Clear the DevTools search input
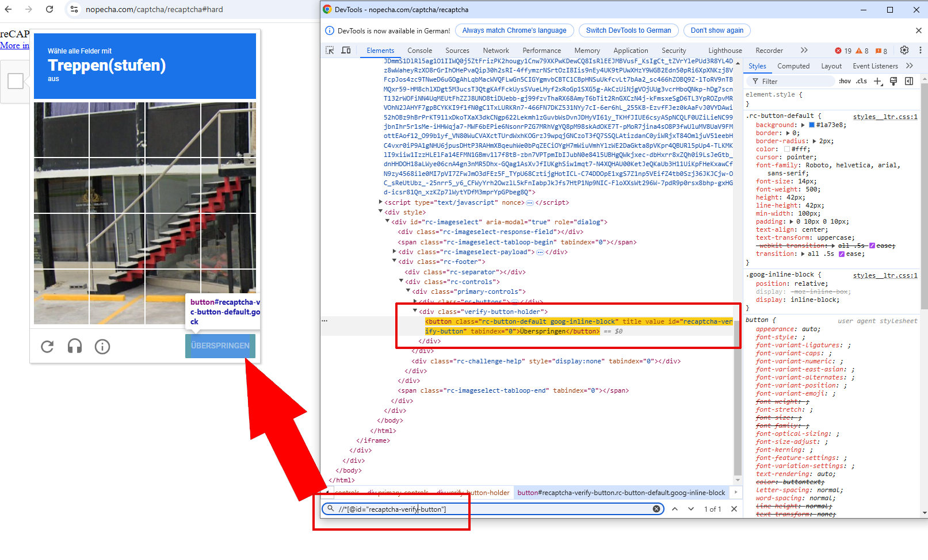The height and width of the screenshot is (560, 928). pyautogui.click(x=656, y=509)
